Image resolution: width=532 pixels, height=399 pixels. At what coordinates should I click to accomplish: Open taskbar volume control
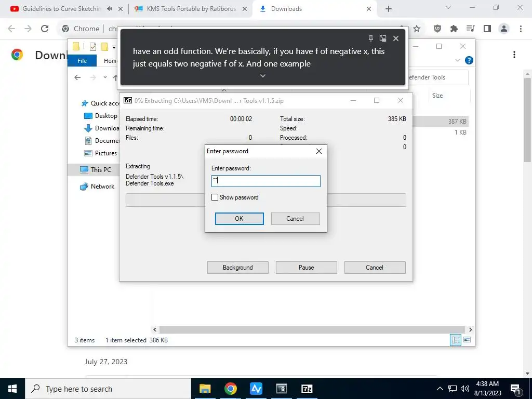click(465, 389)
